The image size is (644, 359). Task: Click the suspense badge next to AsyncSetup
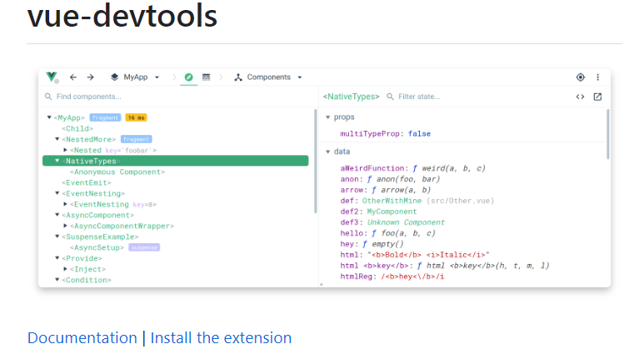144,247
